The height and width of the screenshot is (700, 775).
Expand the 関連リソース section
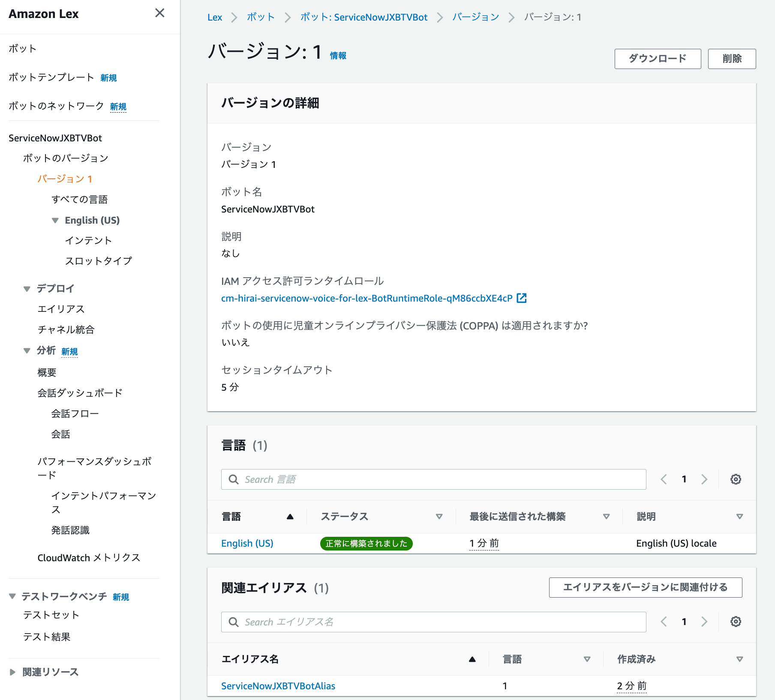(12, 672)
